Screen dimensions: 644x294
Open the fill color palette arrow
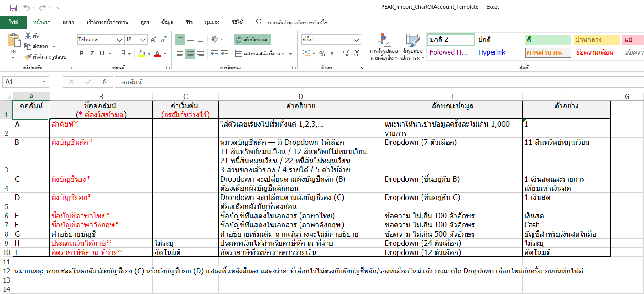tap(149, 54)
